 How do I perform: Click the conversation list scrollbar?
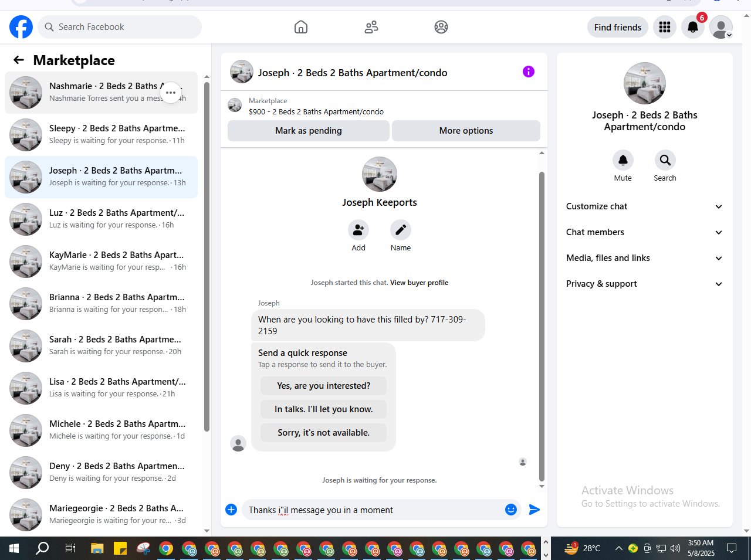207,256
